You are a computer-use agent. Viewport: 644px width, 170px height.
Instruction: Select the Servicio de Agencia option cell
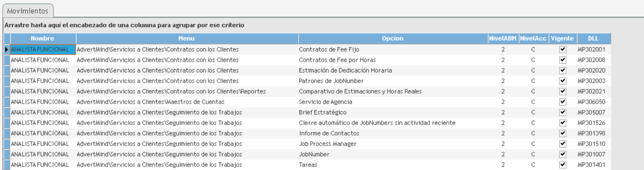pos(393,102)
